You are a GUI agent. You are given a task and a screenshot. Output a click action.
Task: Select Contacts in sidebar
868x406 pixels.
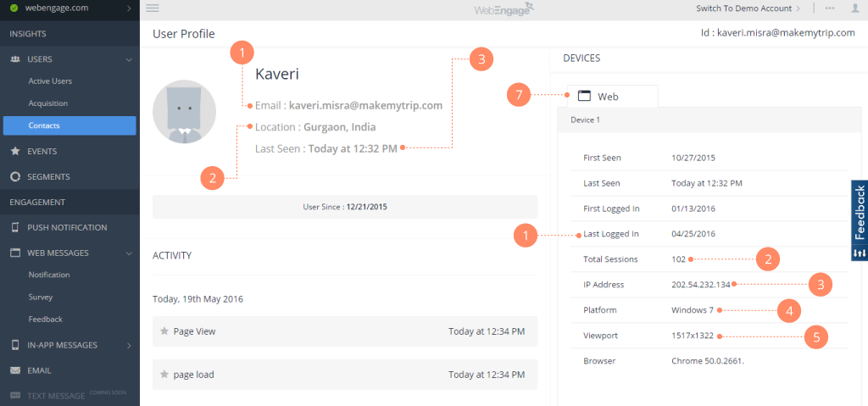click(x=70, y=125)
